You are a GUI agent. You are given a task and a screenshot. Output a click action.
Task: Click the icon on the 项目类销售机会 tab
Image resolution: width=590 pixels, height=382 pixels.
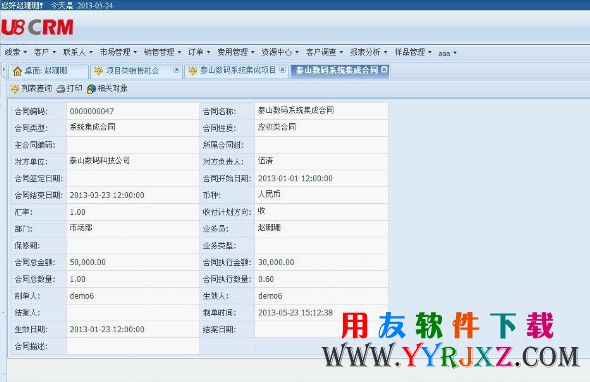[x=98, y=71]
